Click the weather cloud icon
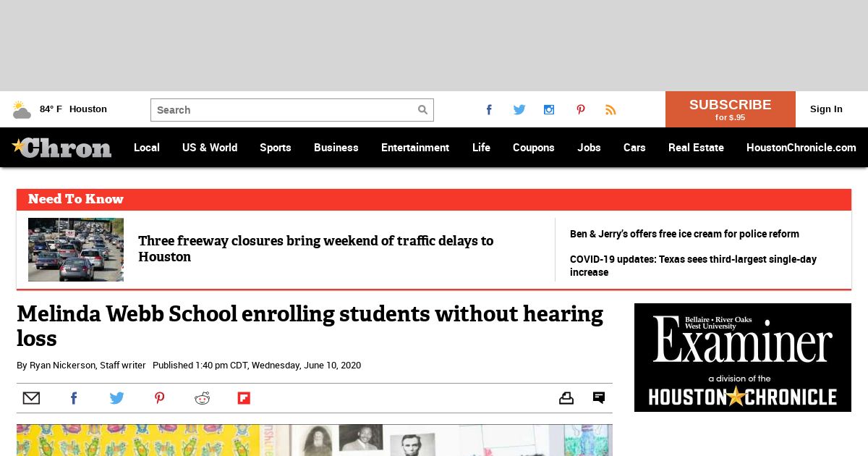 [x=22, y=110]
